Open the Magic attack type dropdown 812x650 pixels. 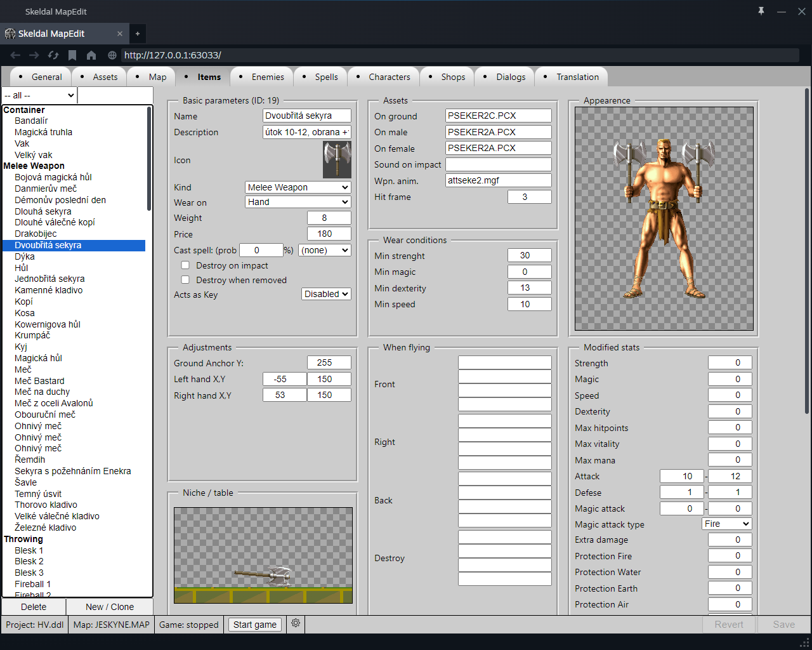[726, 524]
